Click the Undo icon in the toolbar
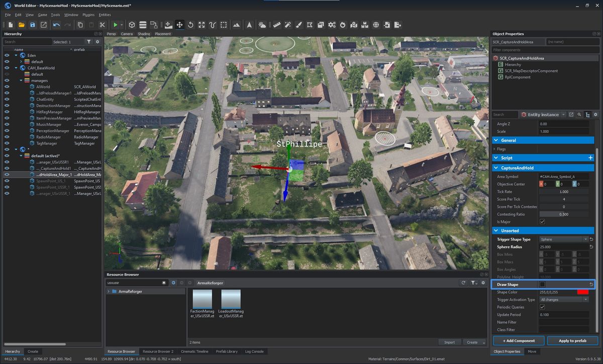 click(56, 25)
